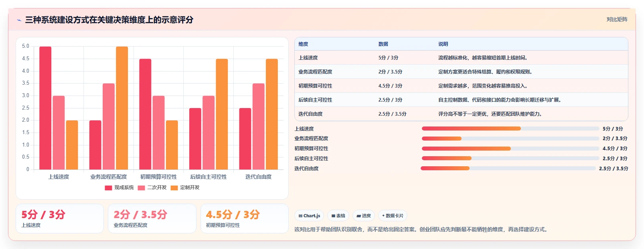This screenshot has height=249, width=644.
Task: Click the 定制开发 bar for 业务流程匹配度
Action: point(122,108)
